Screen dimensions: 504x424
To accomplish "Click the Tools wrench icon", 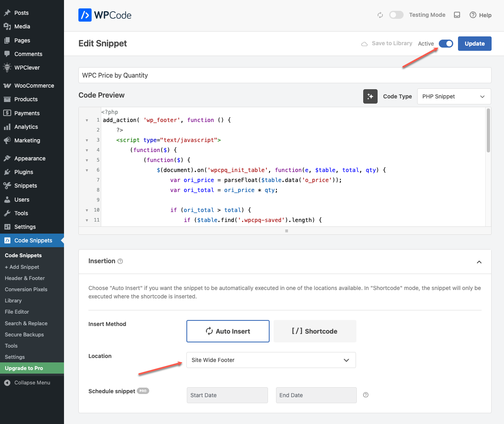I will [x=7, y=213].
